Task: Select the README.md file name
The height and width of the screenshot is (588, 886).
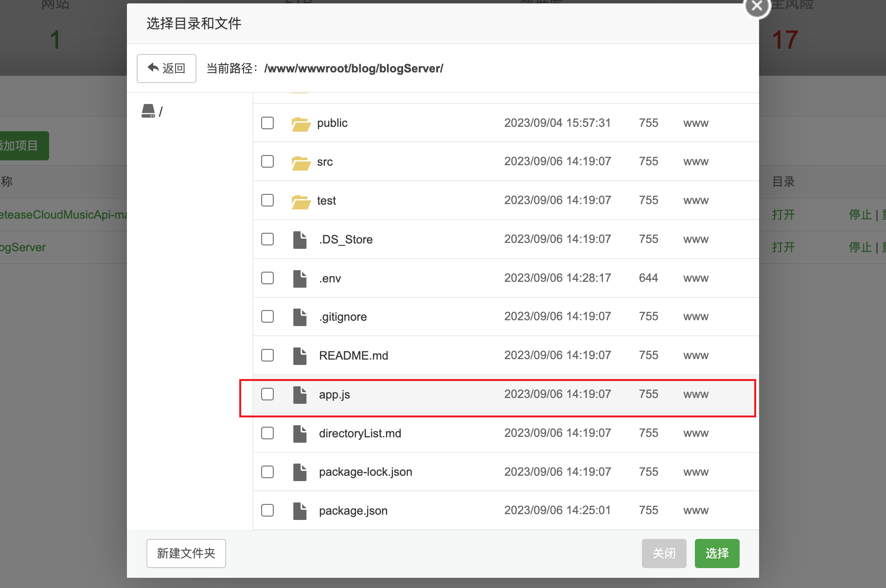Action: click(x=354, y=356)
